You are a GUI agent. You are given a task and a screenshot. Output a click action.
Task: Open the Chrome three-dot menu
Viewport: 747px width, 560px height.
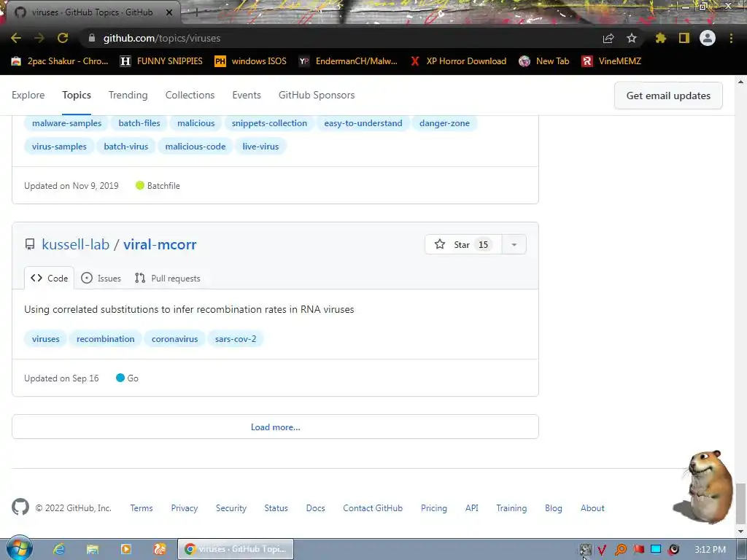click(731, 38)
